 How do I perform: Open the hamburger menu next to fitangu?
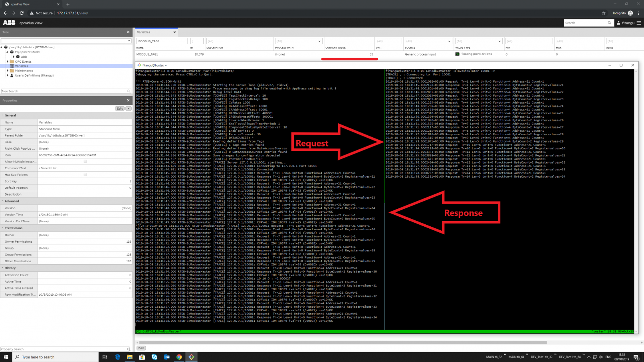tap(639, 23)
